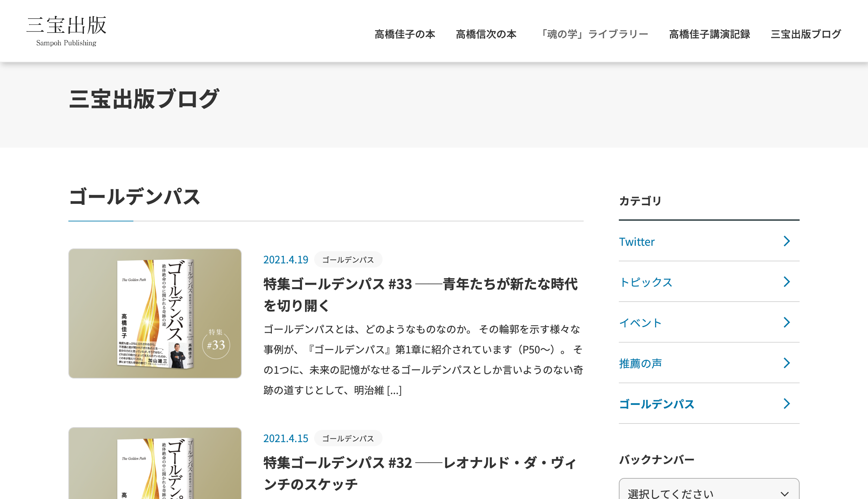
Task: Open article titled 特集ゴールデンパス #33 青年たち
Action: tap(420, 295)
